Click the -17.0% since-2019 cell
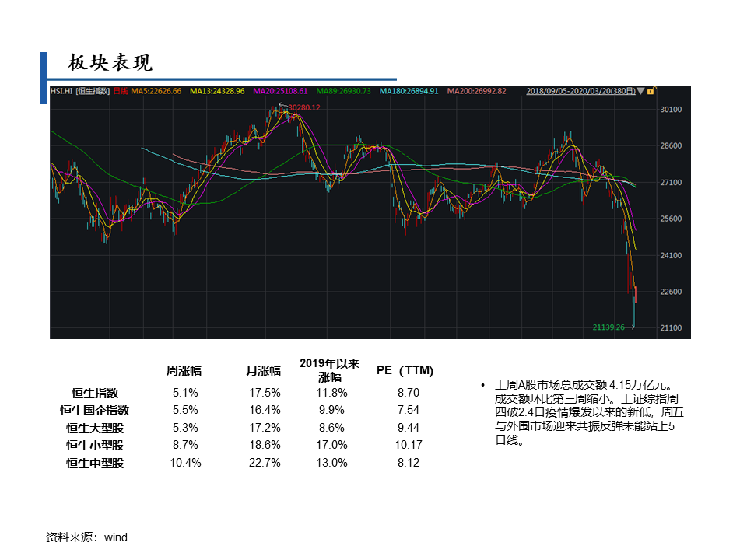 (x=330, y=445)
